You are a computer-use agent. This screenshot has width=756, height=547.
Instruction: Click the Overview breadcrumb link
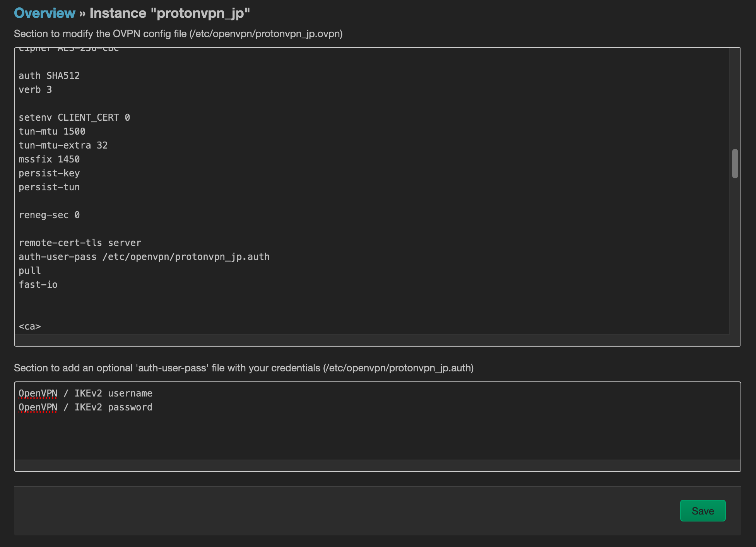coord(44,13)
